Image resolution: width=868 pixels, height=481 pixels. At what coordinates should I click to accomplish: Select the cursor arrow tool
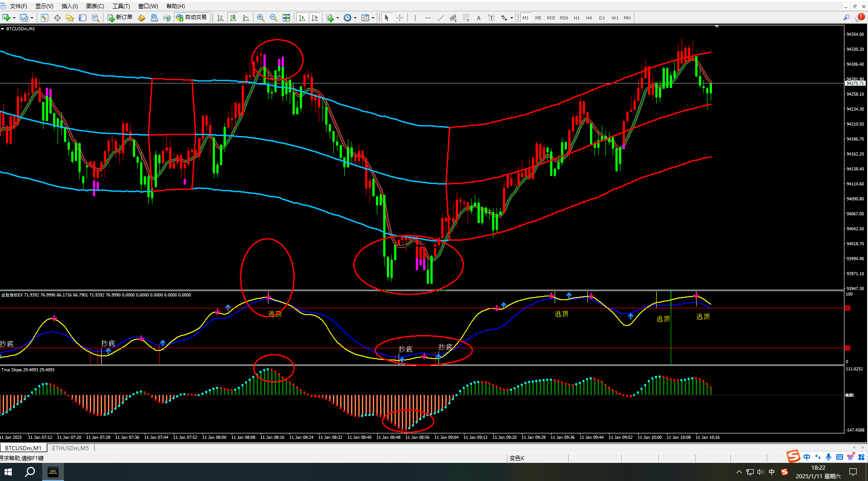point(387,18)
